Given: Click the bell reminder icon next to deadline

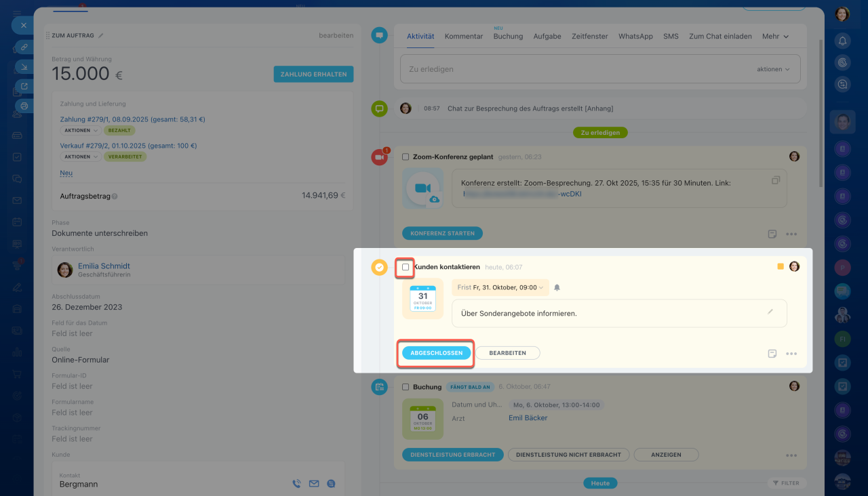Looking at the screenshot, I should [x=557, y=287].
